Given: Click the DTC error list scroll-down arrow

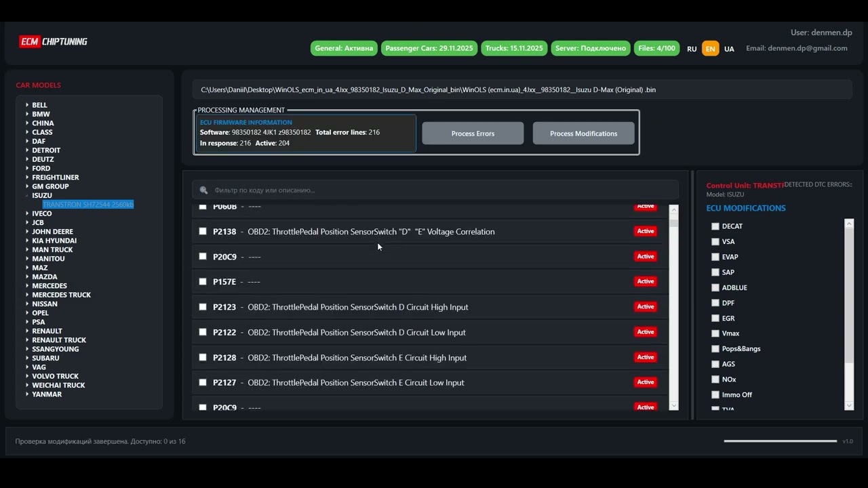Looking at the screenshot, I should coord(673,405).
